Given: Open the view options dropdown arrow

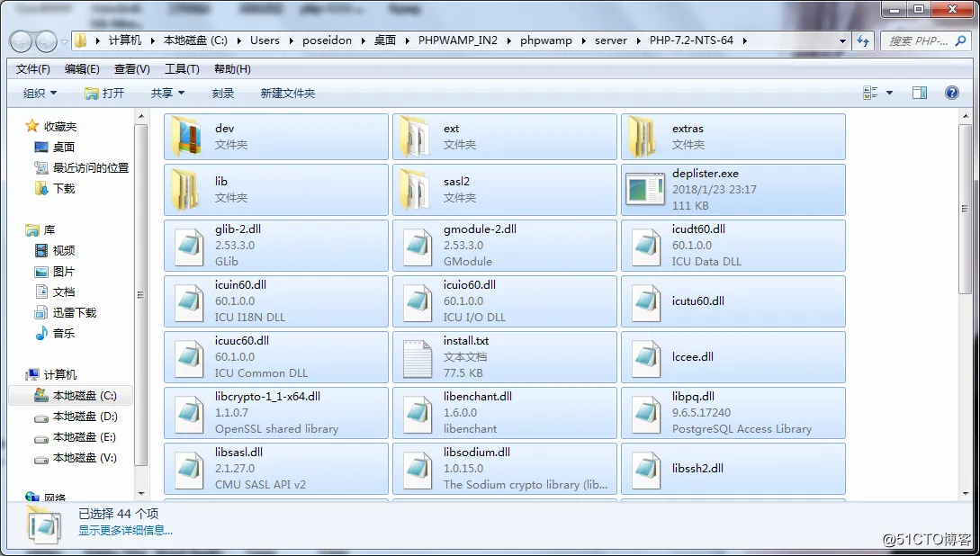Looking at the screenshot, I should 889,93.
